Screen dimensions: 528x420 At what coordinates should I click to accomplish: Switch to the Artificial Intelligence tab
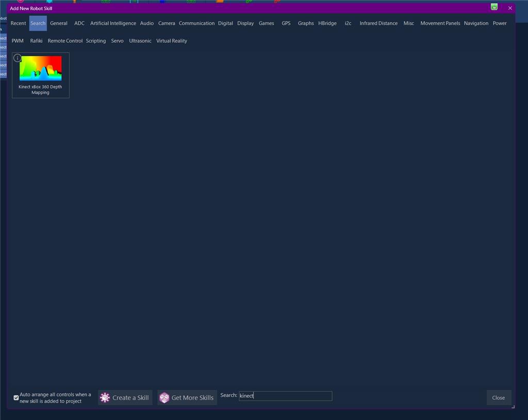pos(113,23)
